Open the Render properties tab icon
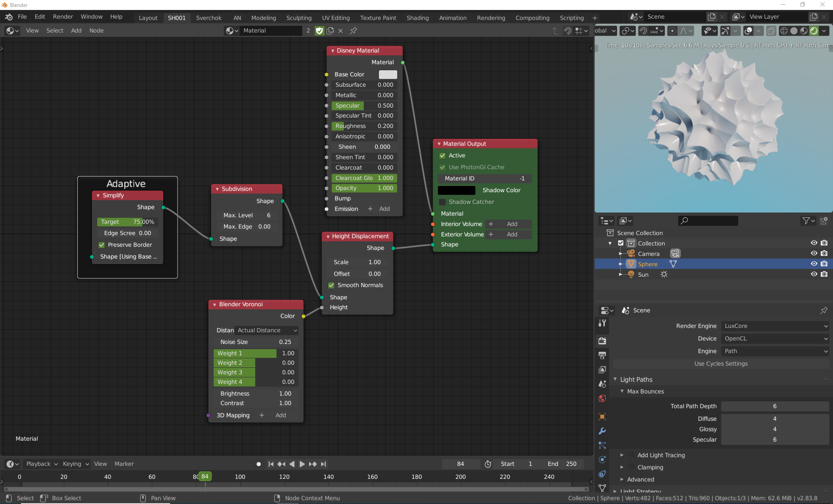The height and width of the screenshot is (504, 833). pos(602,341)
